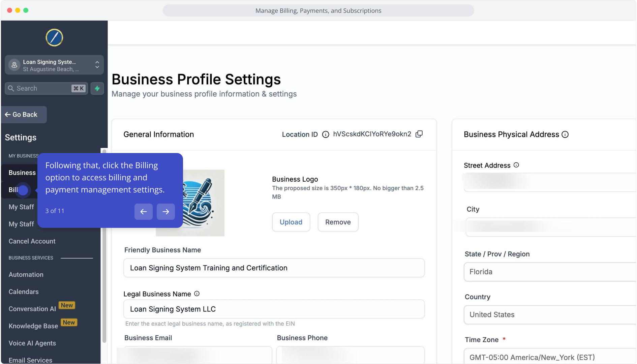Go to Voice AI Agents
This screenshot has height=364, width=637.
32,343
